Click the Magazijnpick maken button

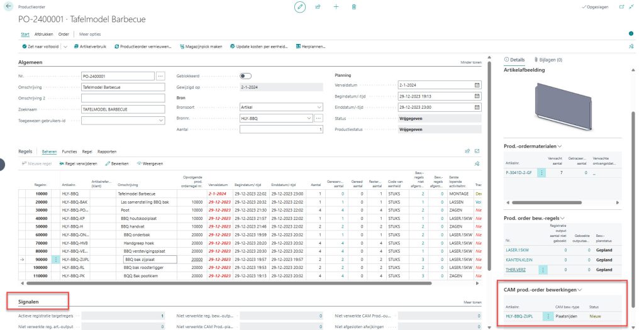(201, 47)
